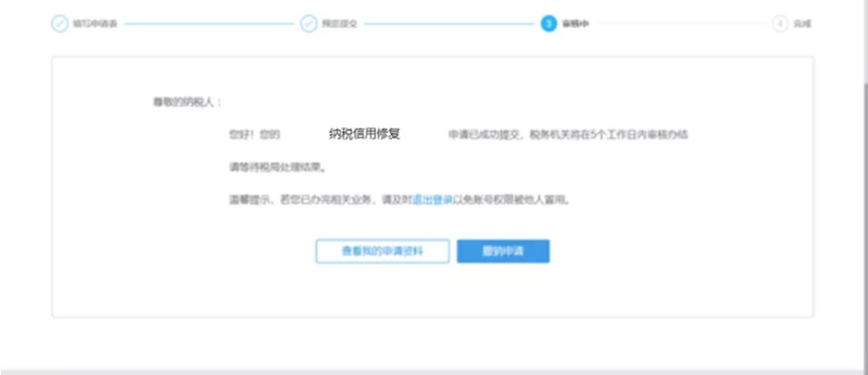The image size is (868, 375).
Task: Click the checkmark icon for 预览提交 step
Action: [309, 24]
